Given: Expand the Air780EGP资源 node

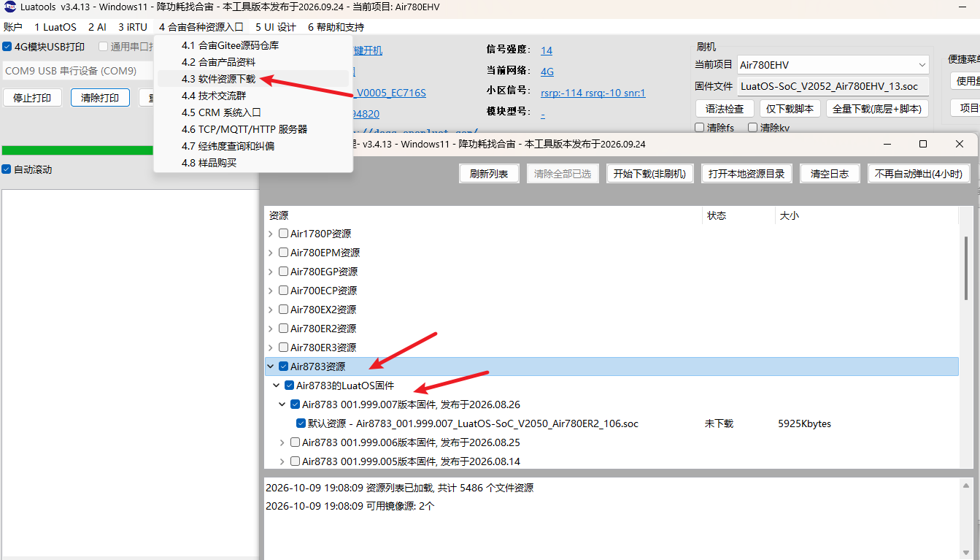Looking at the screenshot, I should [x=271, y=272].
